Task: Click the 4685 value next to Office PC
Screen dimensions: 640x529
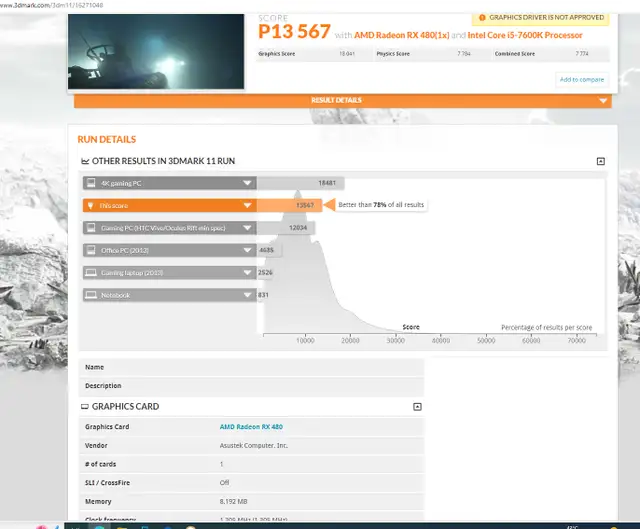Action: (266, 250)
